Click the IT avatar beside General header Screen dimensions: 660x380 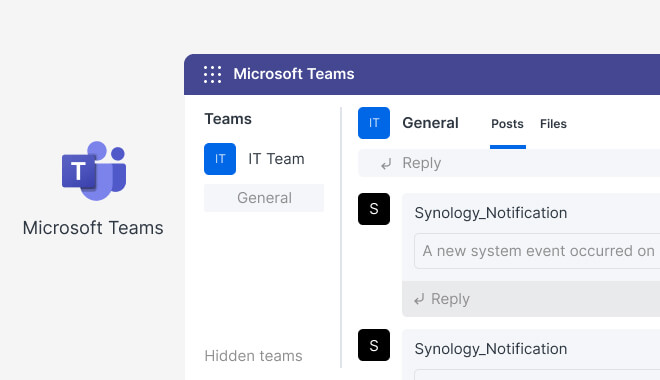click(x=374, y=123)
